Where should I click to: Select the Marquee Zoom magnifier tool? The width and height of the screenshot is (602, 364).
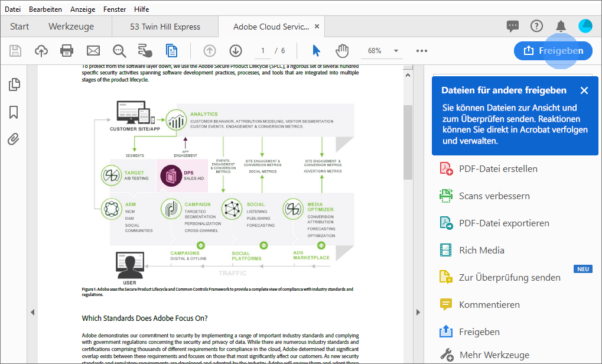pyautogui.click(x=119, y=51)
